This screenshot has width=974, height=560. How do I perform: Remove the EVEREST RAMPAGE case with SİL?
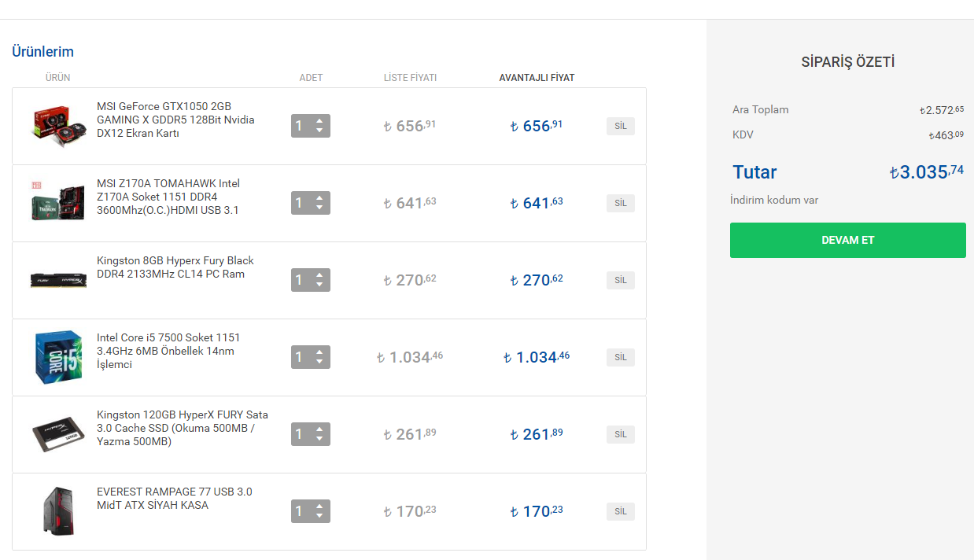click(620, 511)
